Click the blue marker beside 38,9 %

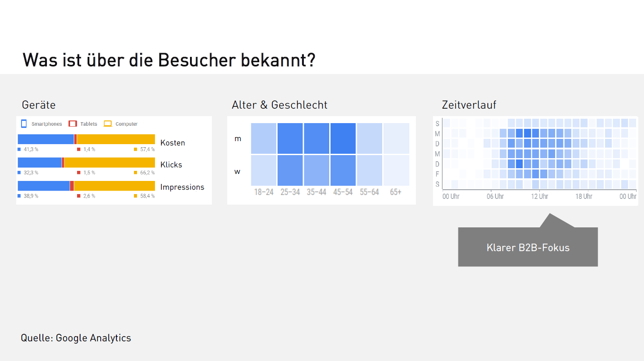(19, 196)
